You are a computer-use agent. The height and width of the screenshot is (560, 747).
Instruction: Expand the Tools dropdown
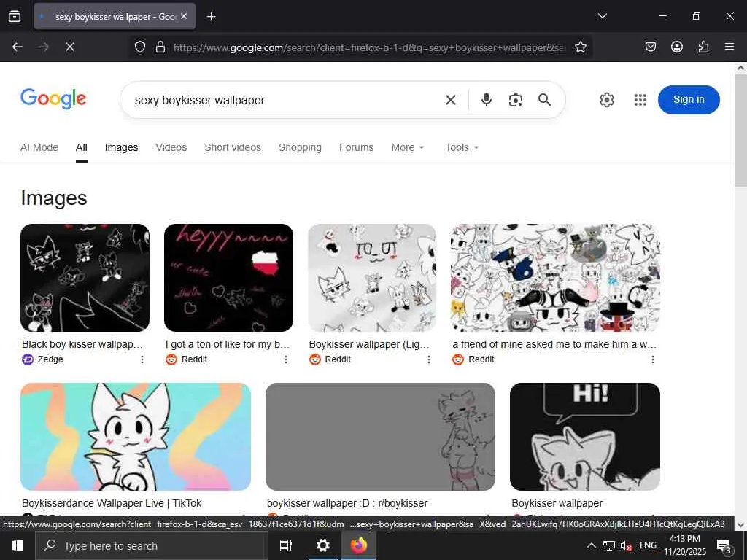[462, 147]
